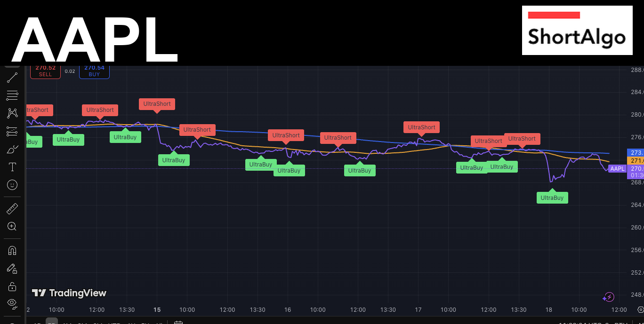Click the 0.02 spread value

click(70, 71)
